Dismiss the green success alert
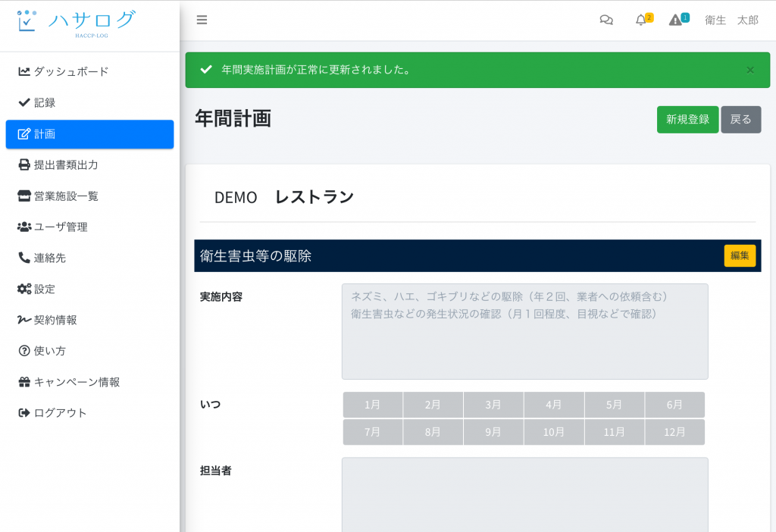 pos(750,70)
